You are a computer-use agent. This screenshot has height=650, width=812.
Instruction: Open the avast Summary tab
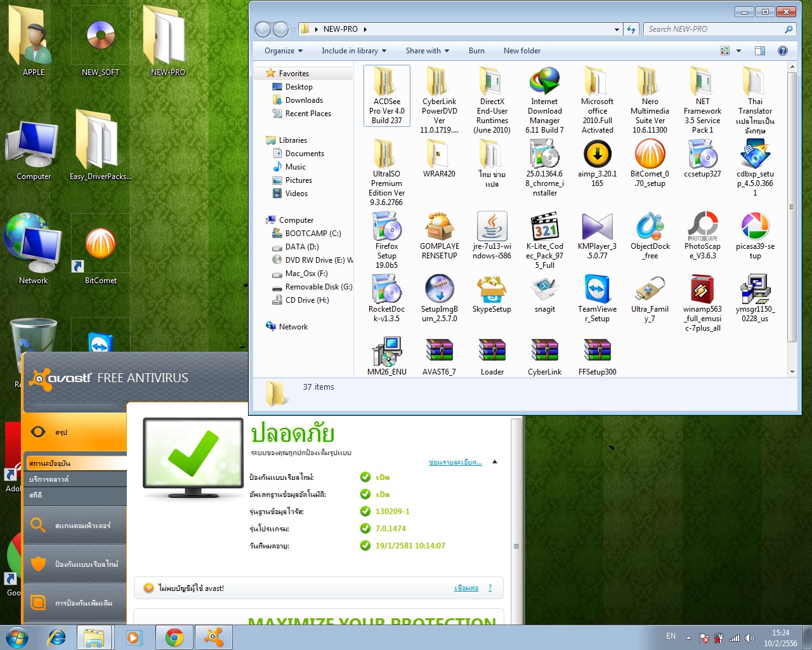point(75,432)
